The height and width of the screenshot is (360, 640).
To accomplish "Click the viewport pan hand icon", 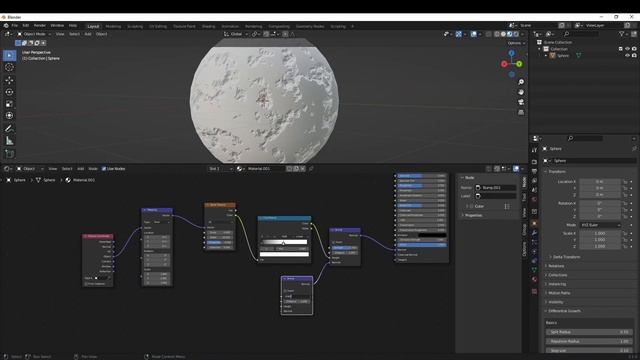I will pyautogui.click(x=521, y=92).
